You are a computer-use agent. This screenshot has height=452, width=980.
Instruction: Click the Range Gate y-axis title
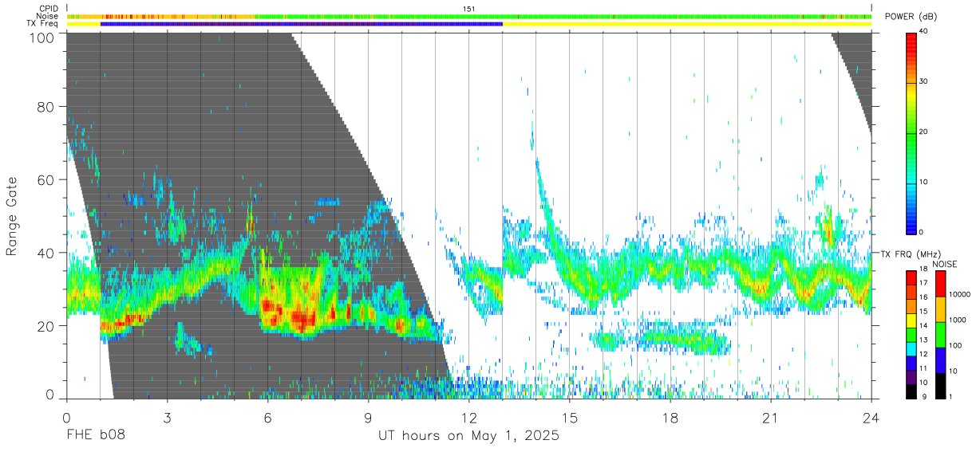tap(12, 217)
